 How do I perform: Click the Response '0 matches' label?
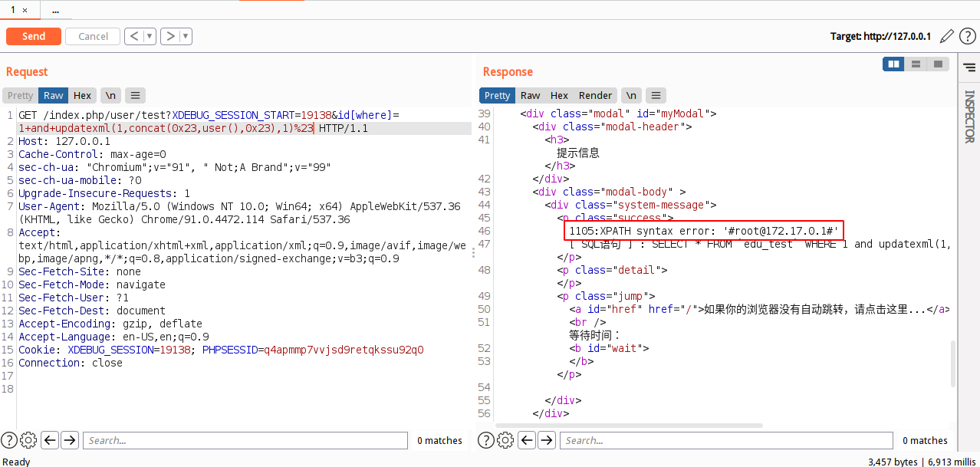[x=925, y=440]
